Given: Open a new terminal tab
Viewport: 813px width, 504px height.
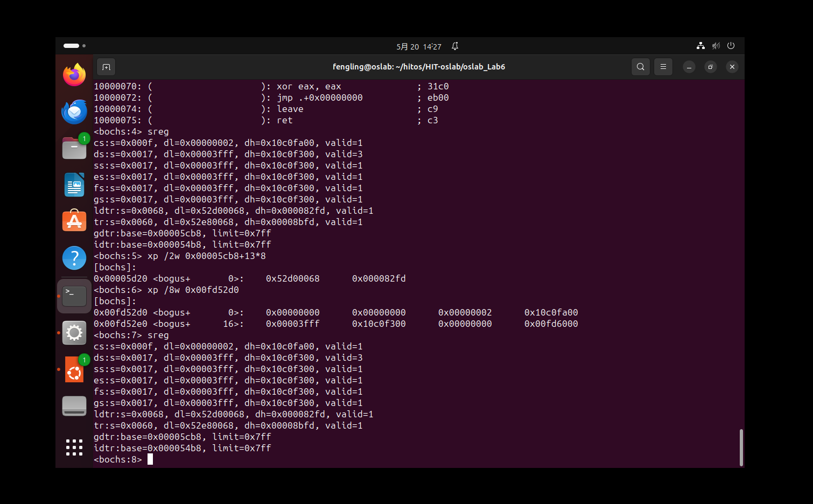Looking at the screenshot, I should click(x=106, y=67).
